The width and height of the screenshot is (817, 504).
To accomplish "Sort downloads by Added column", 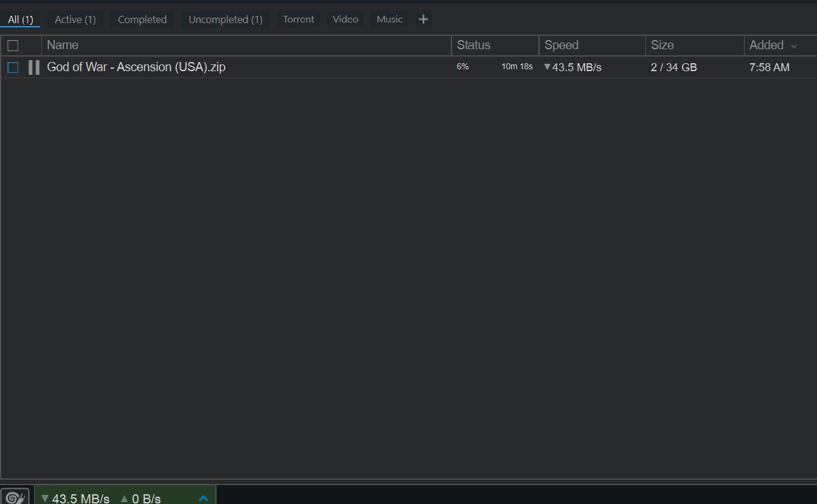I will point(767,45).
